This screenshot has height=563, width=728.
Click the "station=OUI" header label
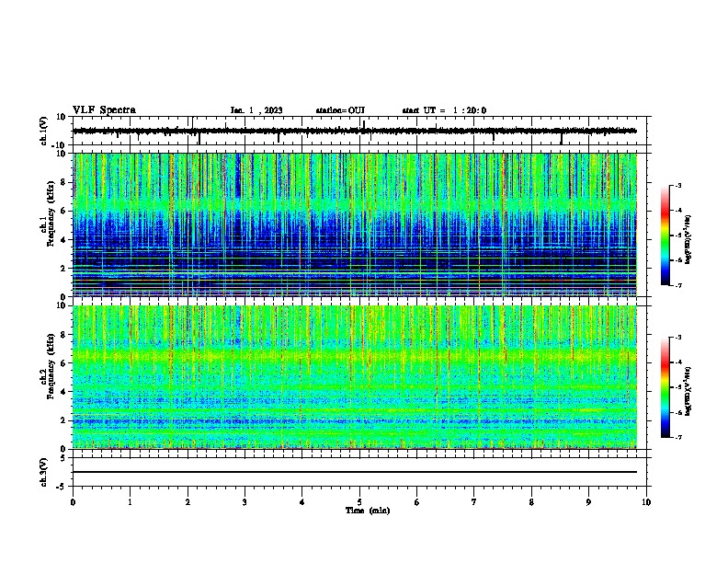[340, 110]
